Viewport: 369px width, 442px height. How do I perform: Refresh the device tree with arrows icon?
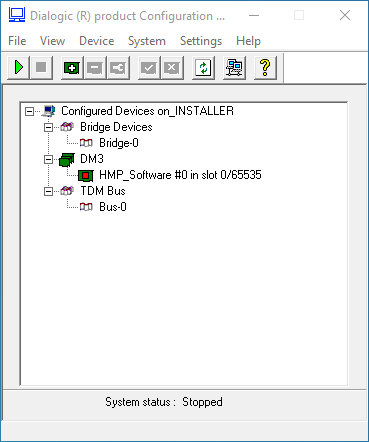203,68
